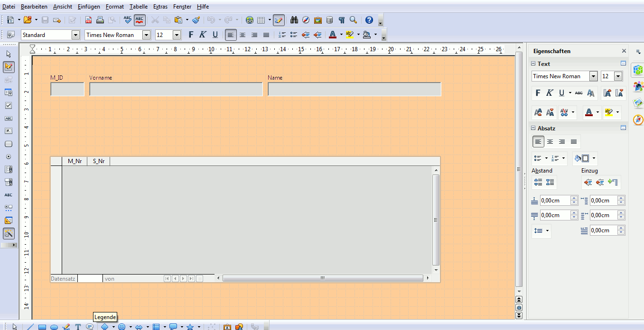Viewport: 644px width, 330px height.
Task: Open the zoom magnifier tool
Action: (353, 20)
